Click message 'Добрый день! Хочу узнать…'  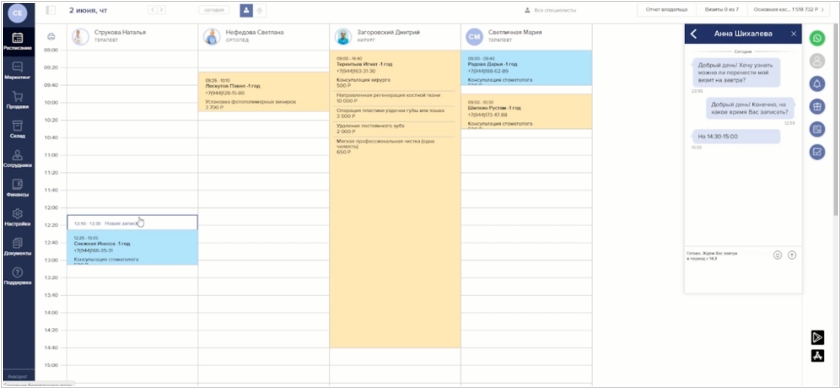(736, 72)
